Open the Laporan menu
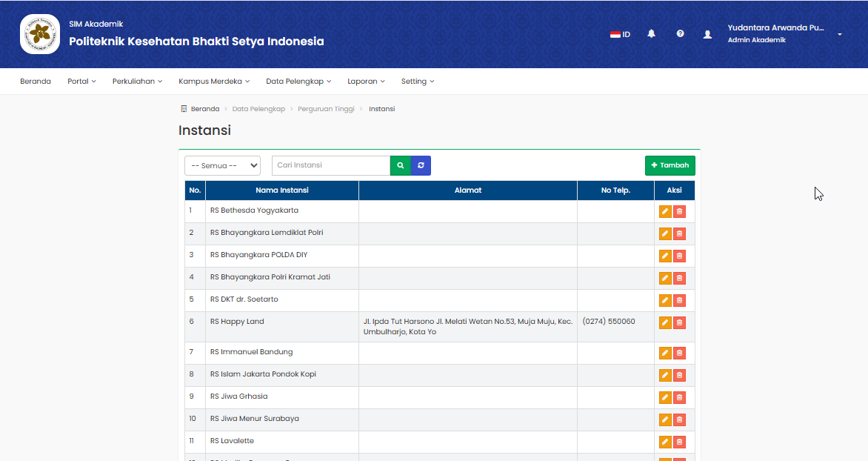Image resolution: width=868 pixels, height=461 pixels. [x=366, y=82]
